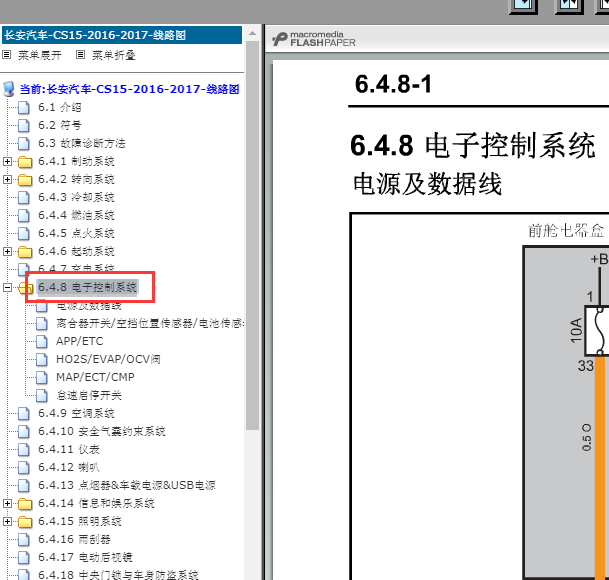Expand the 6.4.14 信息和娱乐系统 folder
The image size is (609, 580).
[x=7, y=503]
